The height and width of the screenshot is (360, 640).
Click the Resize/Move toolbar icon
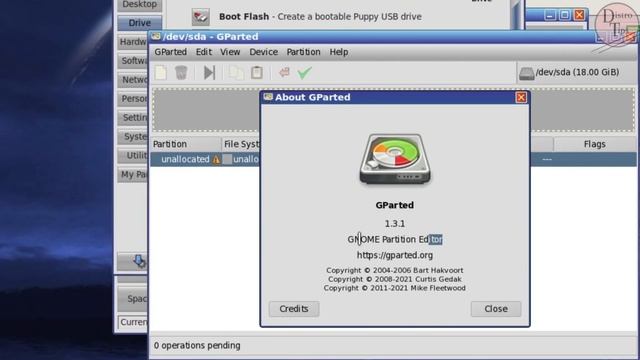(x=209, y=73)
